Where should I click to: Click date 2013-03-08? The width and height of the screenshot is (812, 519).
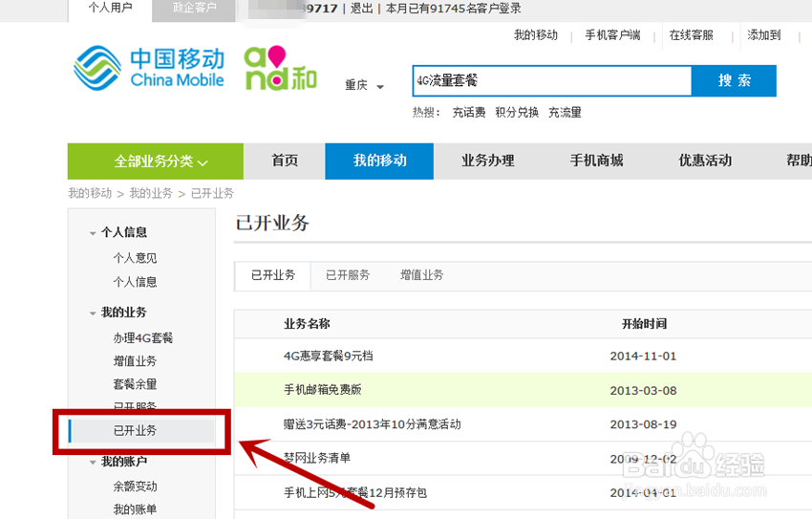(x=643, y=391)
